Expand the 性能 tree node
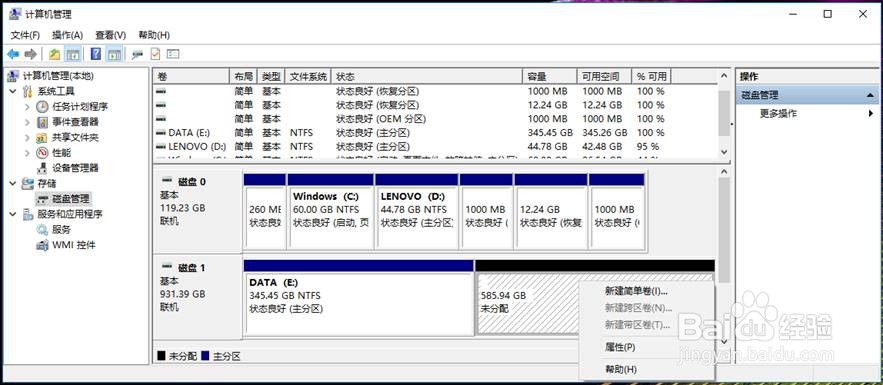Screen dimensions: 883x385 click(27, 153)
